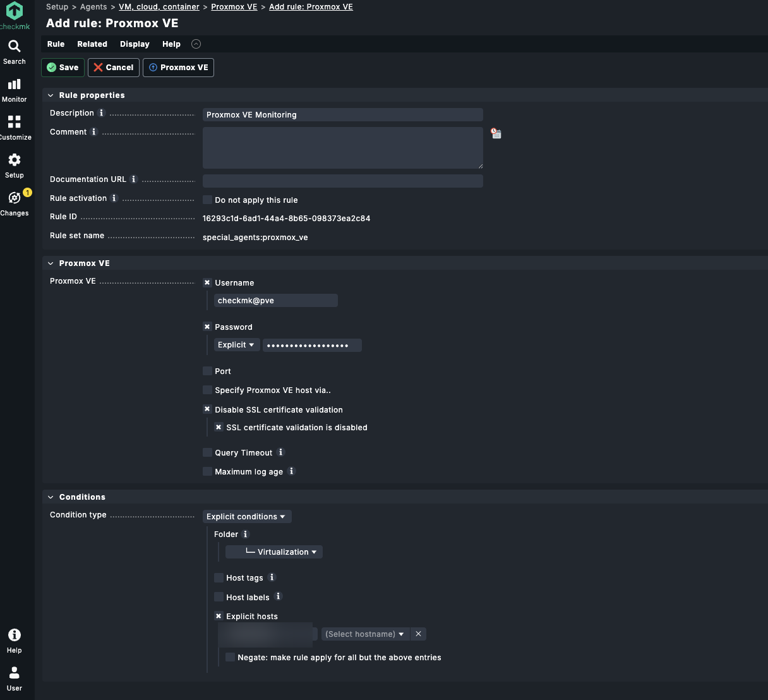
Task: Open the Help menu in menu bar
Action: (x=171, y=44)
